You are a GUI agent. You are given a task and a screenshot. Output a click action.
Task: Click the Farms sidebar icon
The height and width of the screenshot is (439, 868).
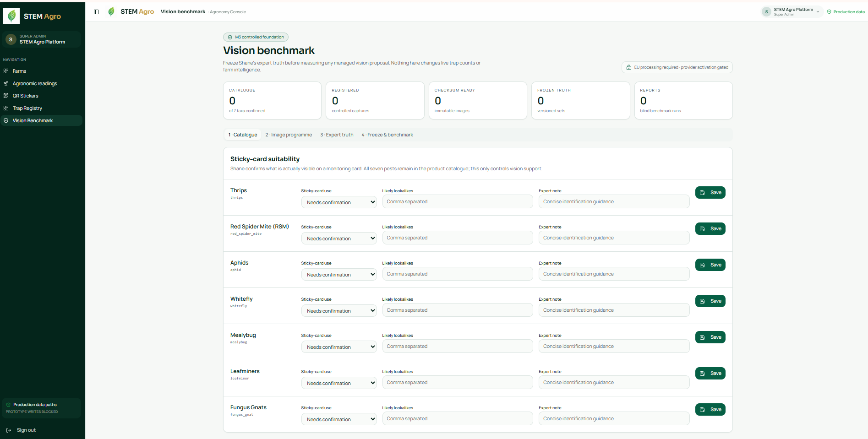coord(6,71)
